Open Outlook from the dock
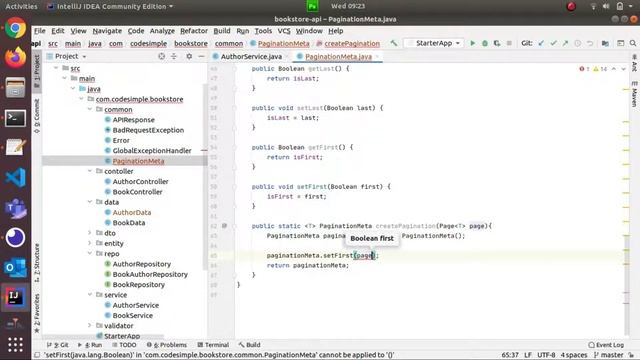This screenshot has width=640, height=360. point(16,267)
